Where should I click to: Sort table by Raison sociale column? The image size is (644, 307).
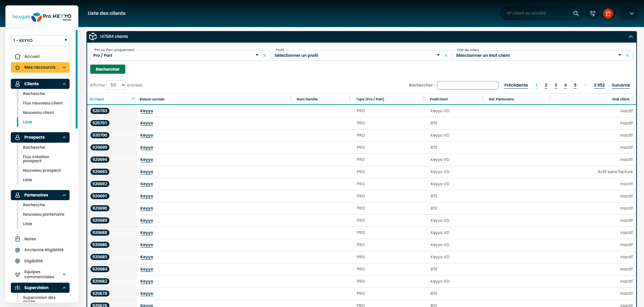pyautogui.click(x=290, y=99)
